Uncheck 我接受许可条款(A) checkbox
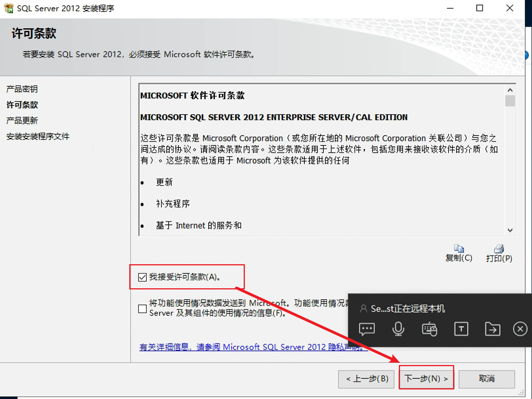This screenshot has width=532, height=399. [x=142, y=277]
